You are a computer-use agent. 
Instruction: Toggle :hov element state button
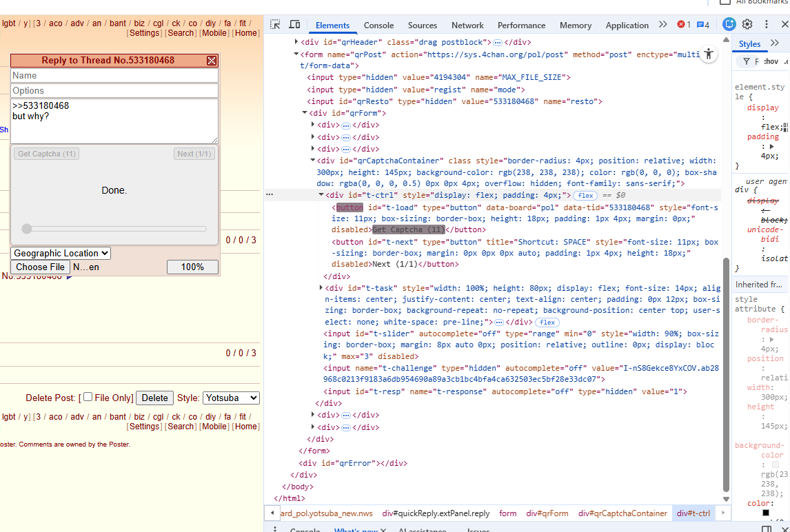click(771, 61)
